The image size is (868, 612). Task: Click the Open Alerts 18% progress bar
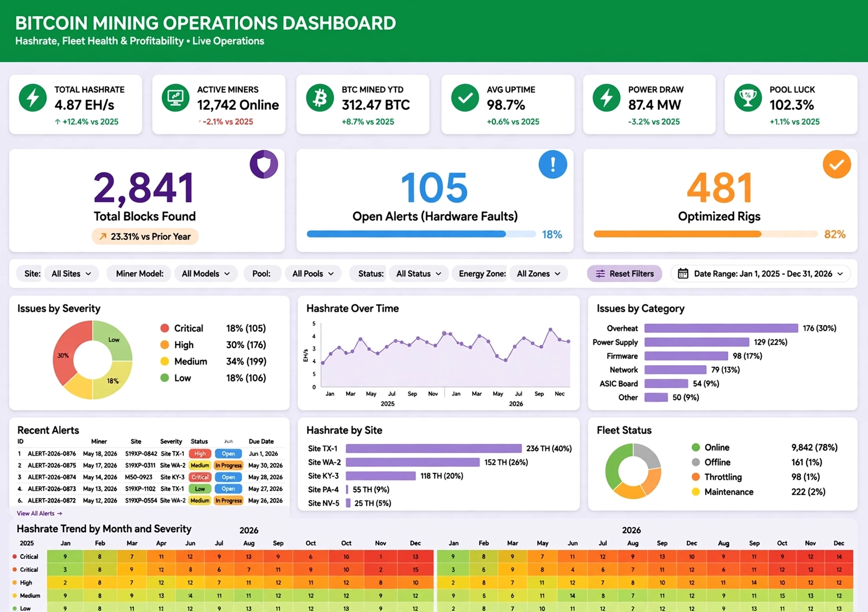pyautogui.click(x=421, y=234)
